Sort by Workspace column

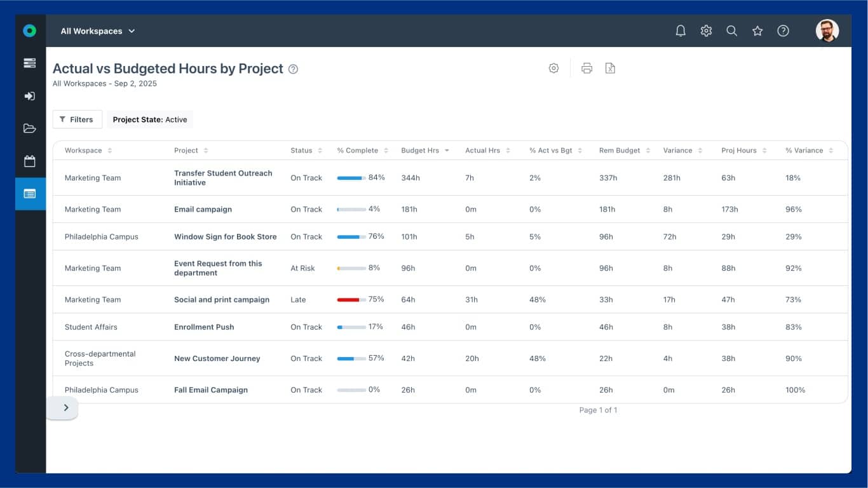click(x=88, y=151)
